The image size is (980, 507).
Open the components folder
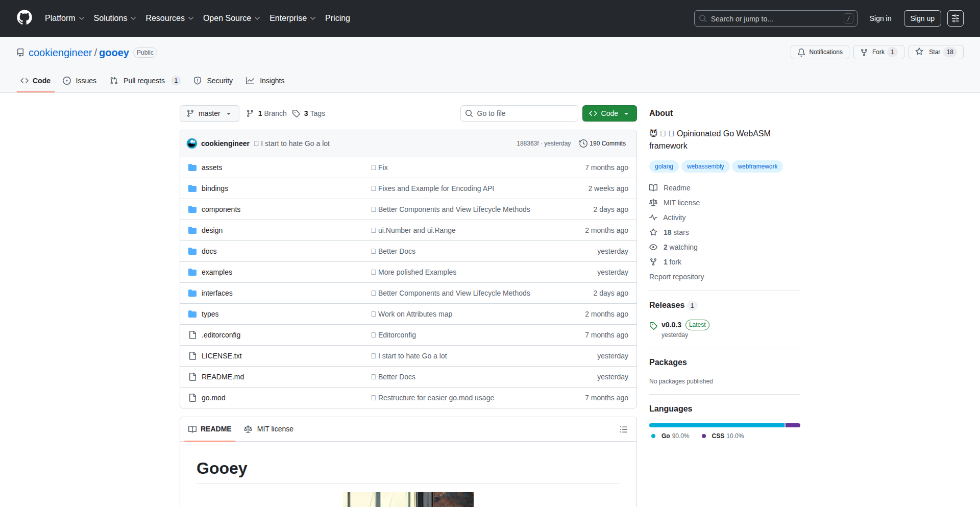point(220,209)
